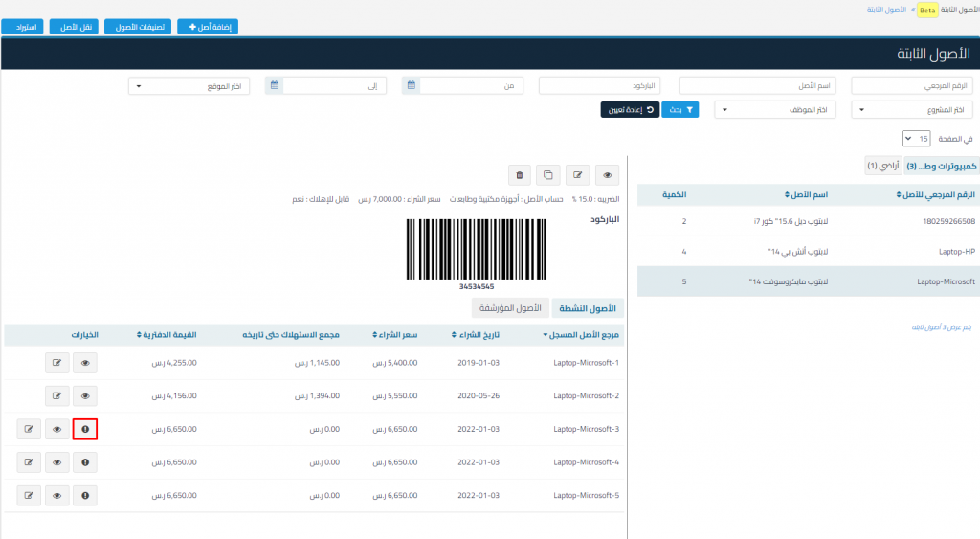Open calendar icon of the من date field

[412, 85]
